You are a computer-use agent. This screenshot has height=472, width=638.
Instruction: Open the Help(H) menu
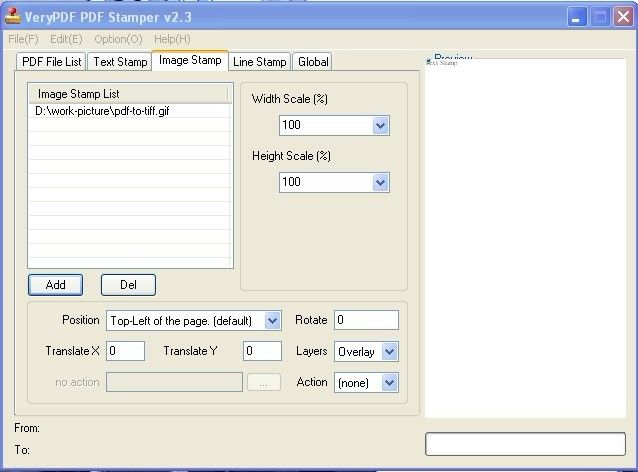[x=172, y=39]
